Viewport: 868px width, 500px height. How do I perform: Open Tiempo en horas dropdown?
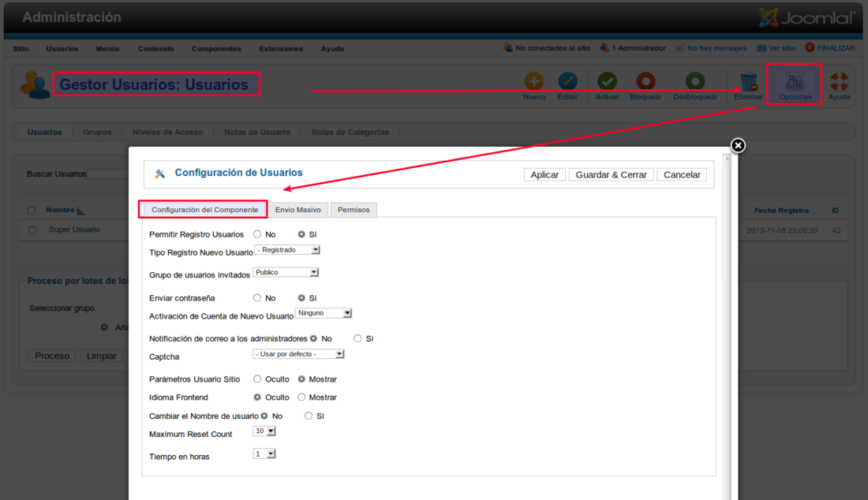264,453
